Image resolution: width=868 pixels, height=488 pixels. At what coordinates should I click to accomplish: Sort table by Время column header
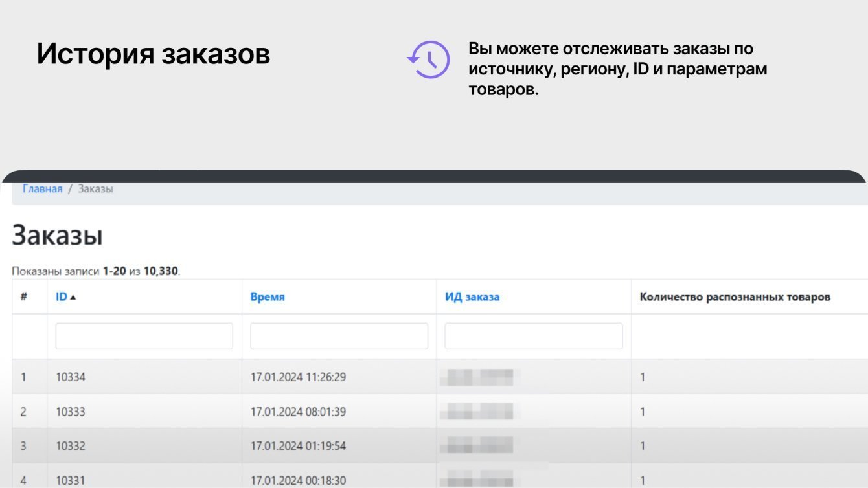[268, 297]
